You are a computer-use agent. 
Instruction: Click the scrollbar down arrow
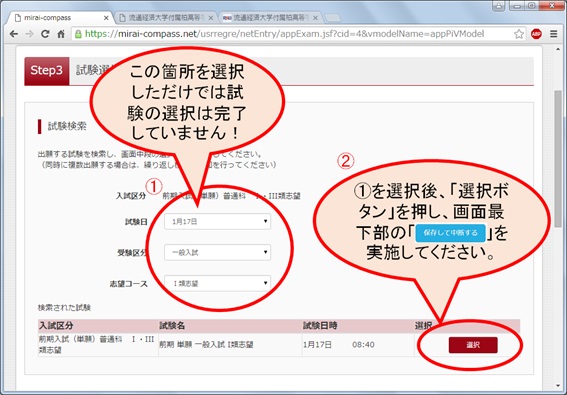pyautogui.click(x=559, y=386)
